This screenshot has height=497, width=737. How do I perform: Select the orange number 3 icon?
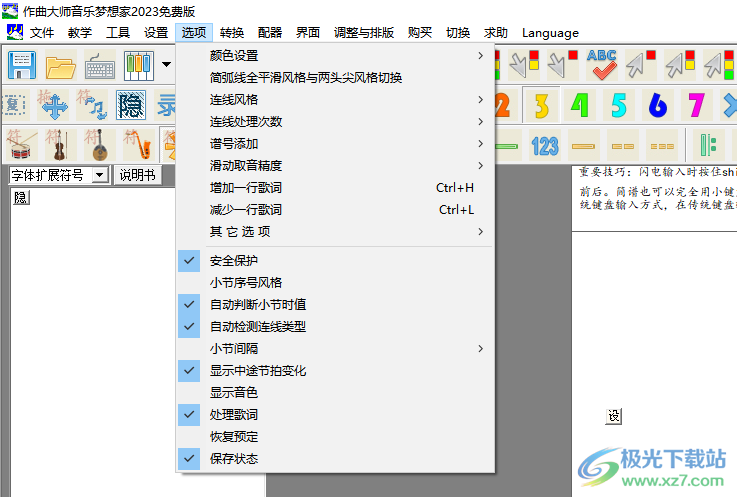point(541,104)
